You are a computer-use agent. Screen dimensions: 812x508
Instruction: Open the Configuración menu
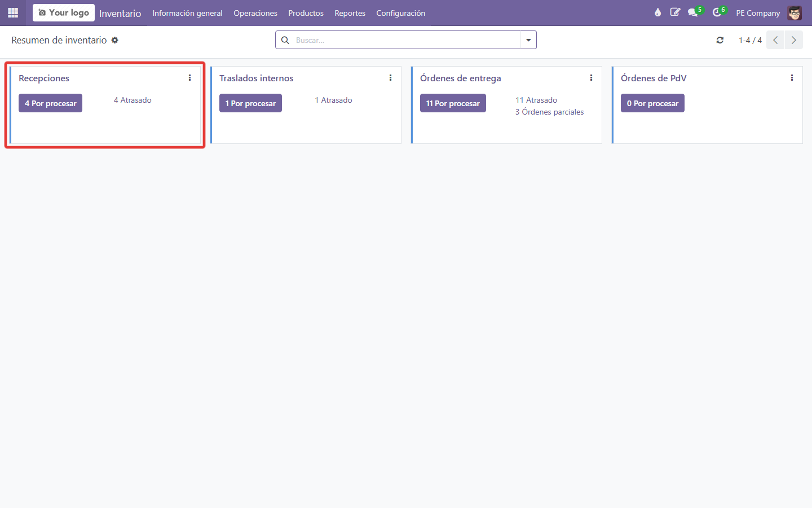click(x=401, y=13)
